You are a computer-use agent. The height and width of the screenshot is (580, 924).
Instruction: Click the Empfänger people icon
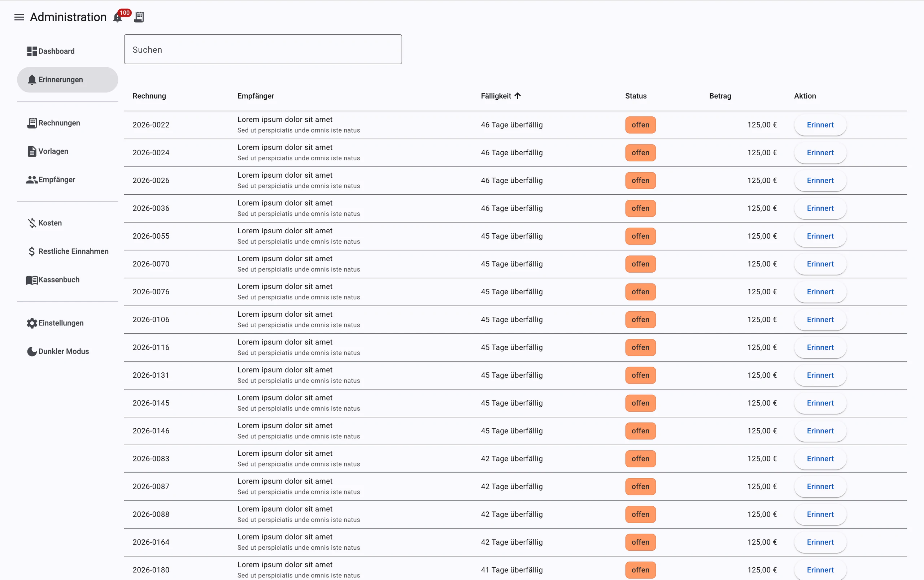pyautogui.click(x=32, y=180)
